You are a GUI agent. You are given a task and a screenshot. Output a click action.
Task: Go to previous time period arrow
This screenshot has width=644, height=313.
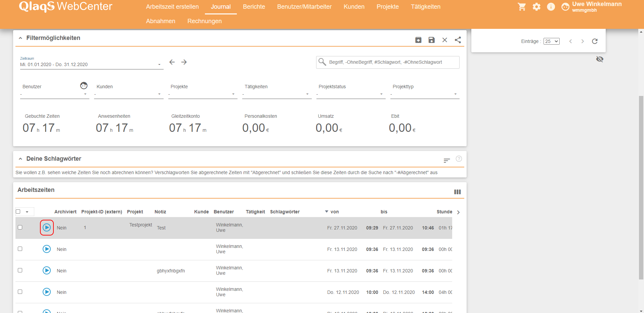pyautogui.click(x=172, y=62)
